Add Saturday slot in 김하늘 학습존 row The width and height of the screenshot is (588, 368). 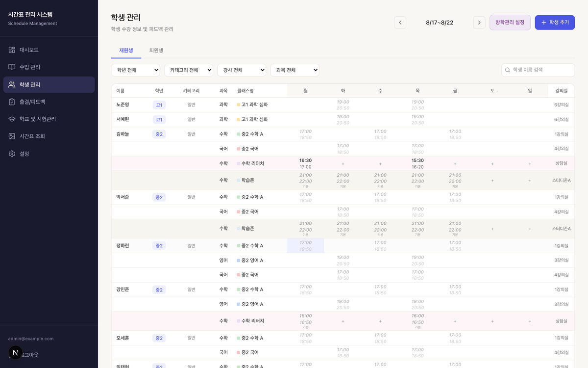click(x=492, y=181)
